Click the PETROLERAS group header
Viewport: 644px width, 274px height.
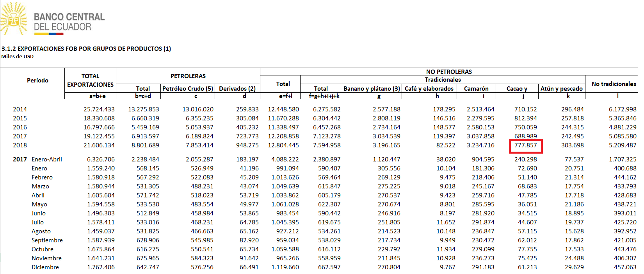click(x=188, y=76)
